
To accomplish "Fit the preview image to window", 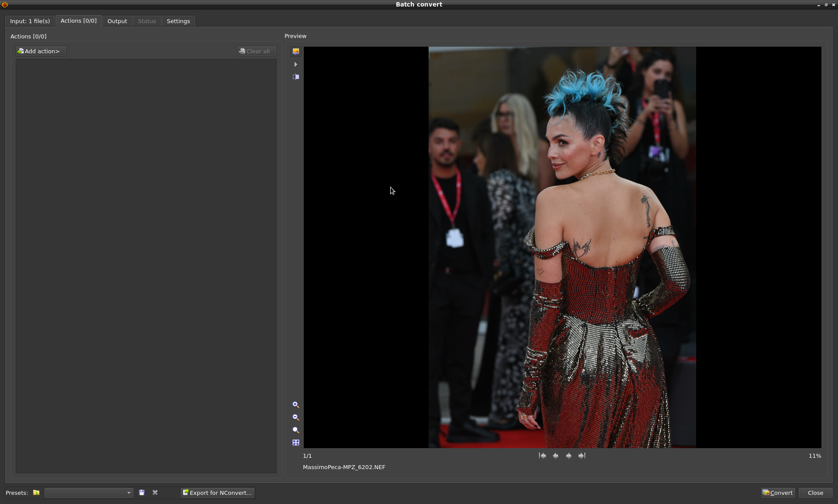I will click(x=296, y=442).
